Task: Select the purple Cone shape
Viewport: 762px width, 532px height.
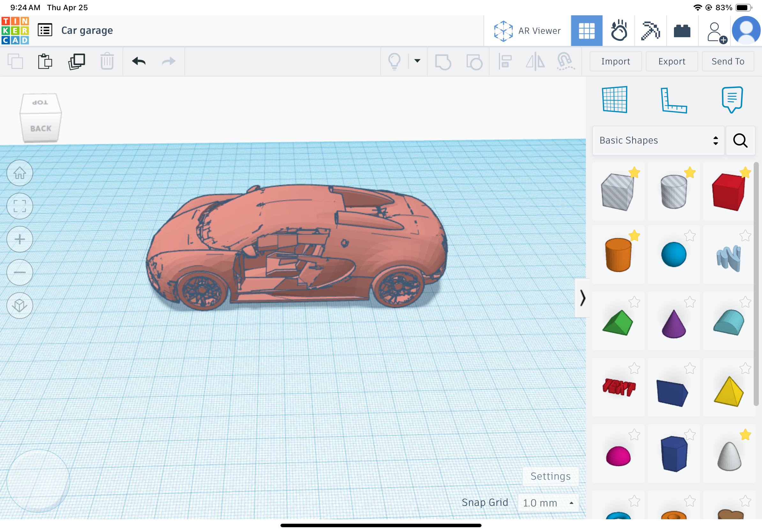Action: click(673, 324)
